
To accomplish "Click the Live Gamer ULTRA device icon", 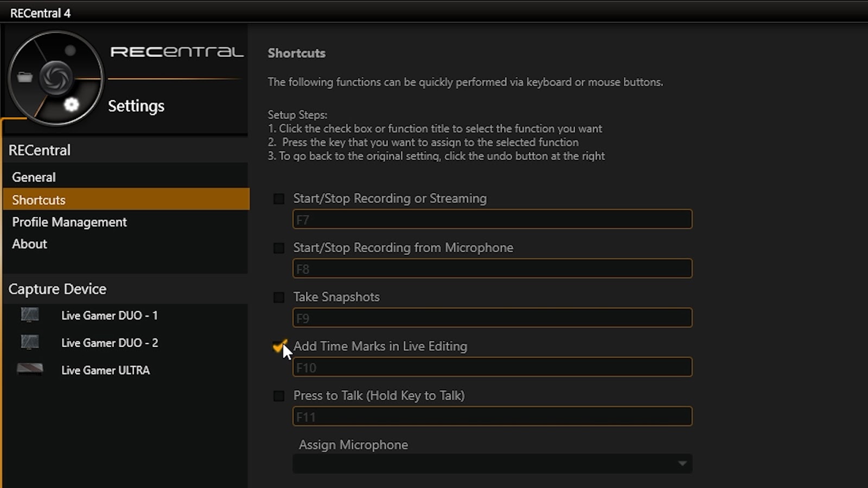I will [30, 369].
